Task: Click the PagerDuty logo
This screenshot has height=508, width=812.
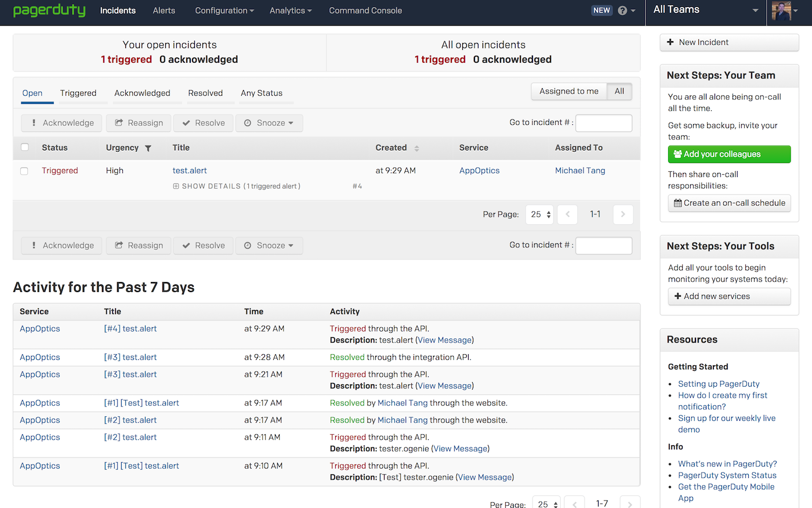Action: (x=49, y=10)
